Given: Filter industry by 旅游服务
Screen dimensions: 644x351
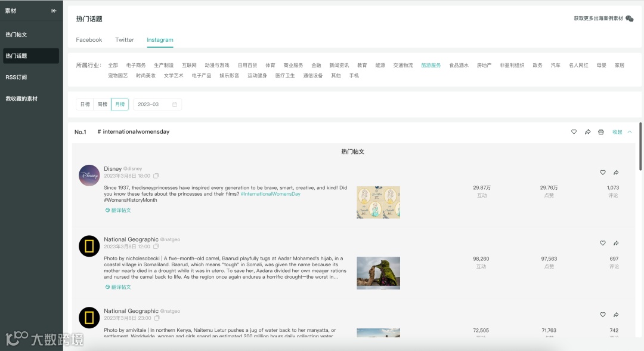Looking at the screenshot, I should 431,65.
